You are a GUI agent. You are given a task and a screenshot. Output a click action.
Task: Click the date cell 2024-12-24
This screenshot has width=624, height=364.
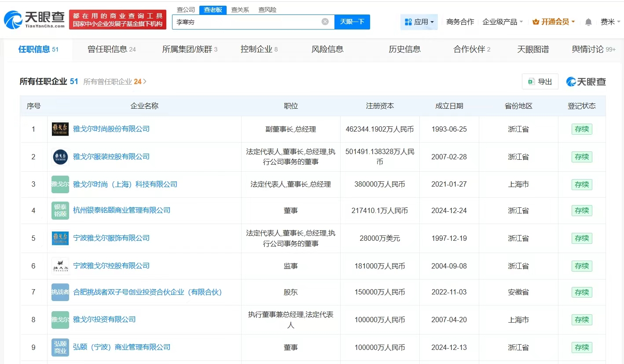click(x=449, y=210)
